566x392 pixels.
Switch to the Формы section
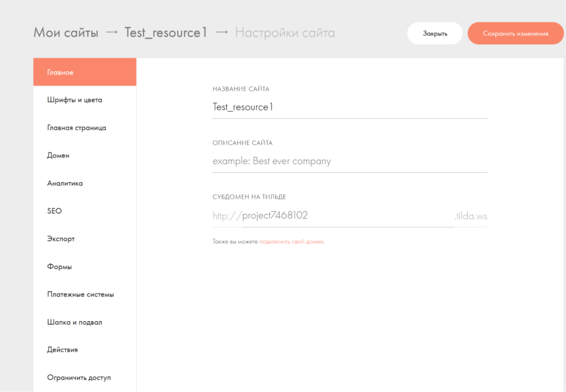click(x=60, y=267)
